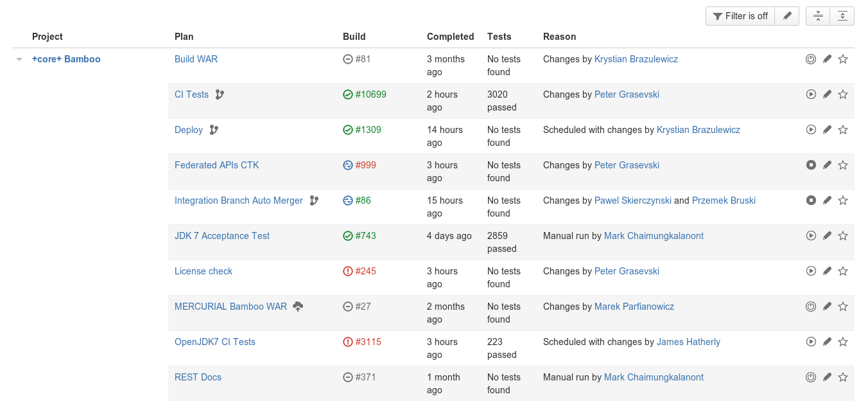Screen dimensions: 868x401
Task: Star the MERCURIAL Bamboo WAR plan
Action: click(x=843, y=307)
